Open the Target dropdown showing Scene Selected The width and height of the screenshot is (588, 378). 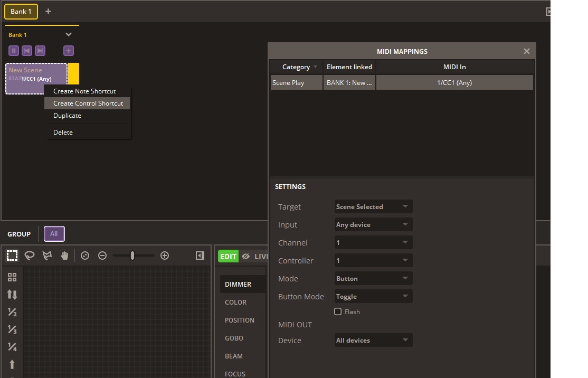coord(373,206)
